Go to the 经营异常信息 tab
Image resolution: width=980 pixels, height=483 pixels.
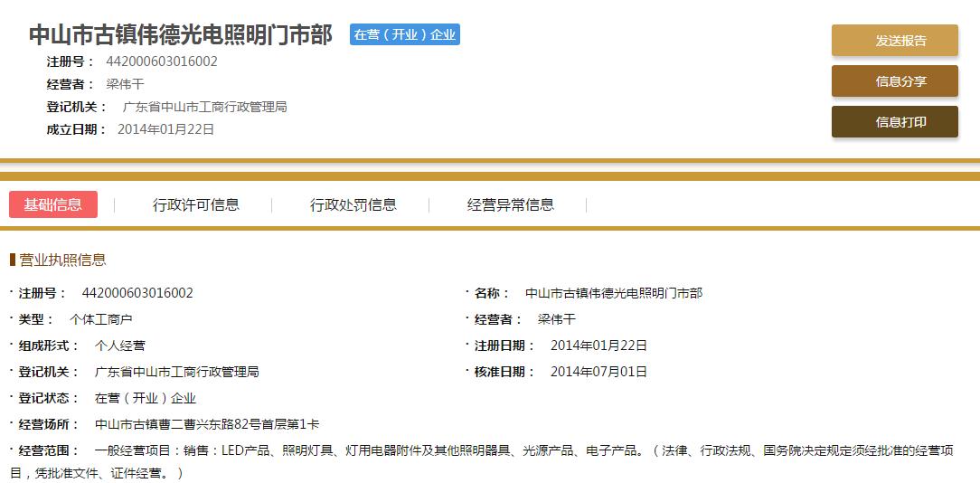pos(511,204)
